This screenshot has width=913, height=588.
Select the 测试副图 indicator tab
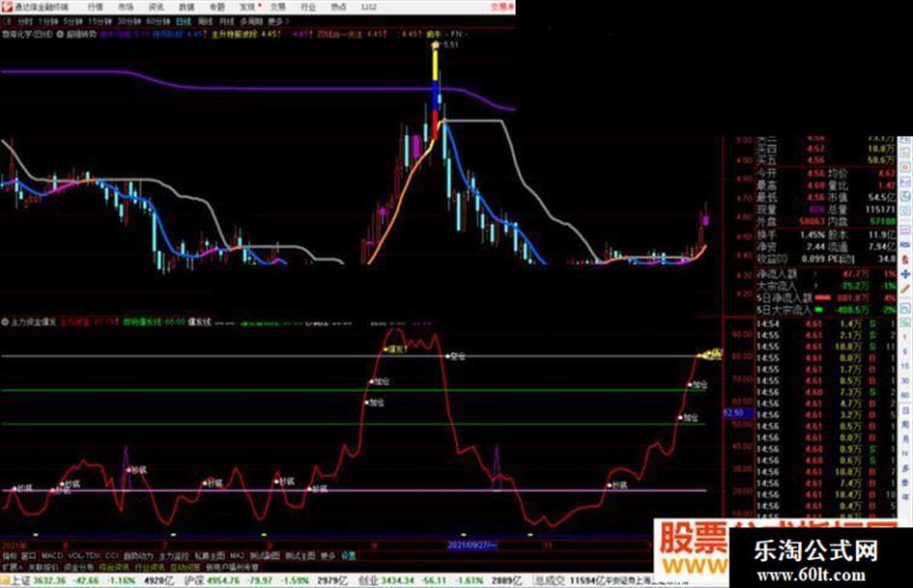[x=265, y=556]
